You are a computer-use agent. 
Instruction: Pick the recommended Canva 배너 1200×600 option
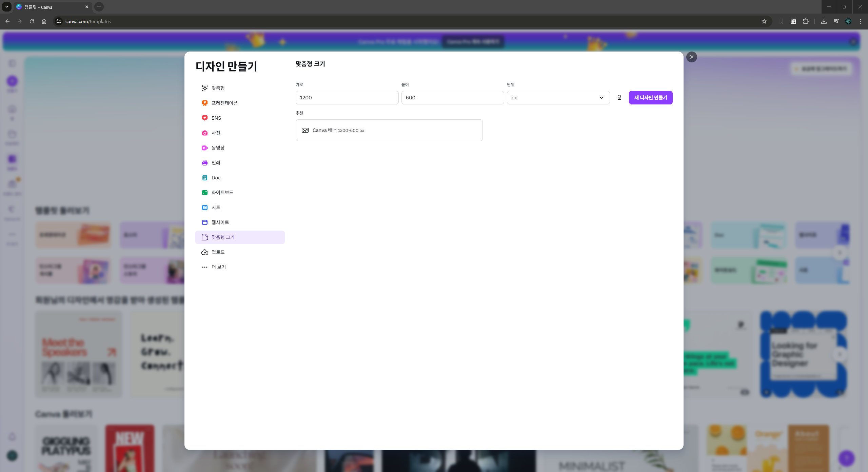pos(389,130)
